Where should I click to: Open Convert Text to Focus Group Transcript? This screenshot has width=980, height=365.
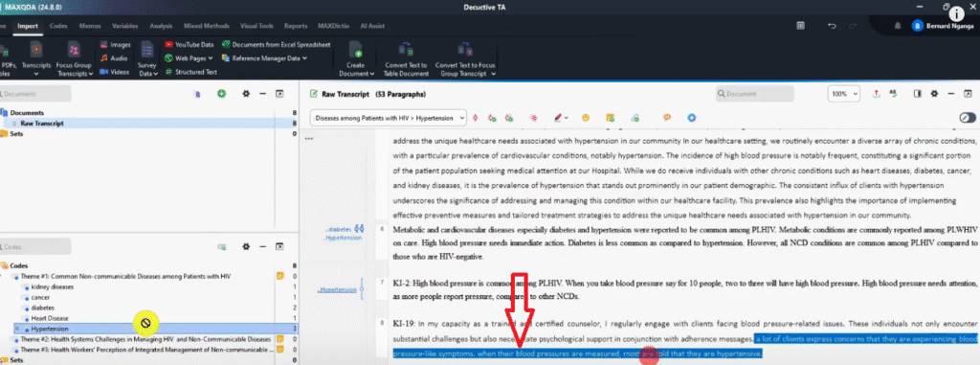(x=465, y=59)
